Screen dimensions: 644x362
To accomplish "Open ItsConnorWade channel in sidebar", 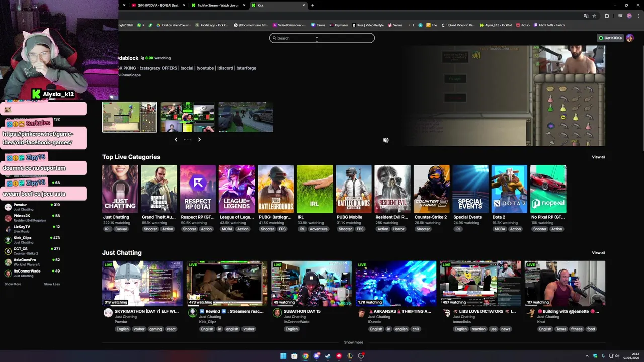I will (32, 273).
